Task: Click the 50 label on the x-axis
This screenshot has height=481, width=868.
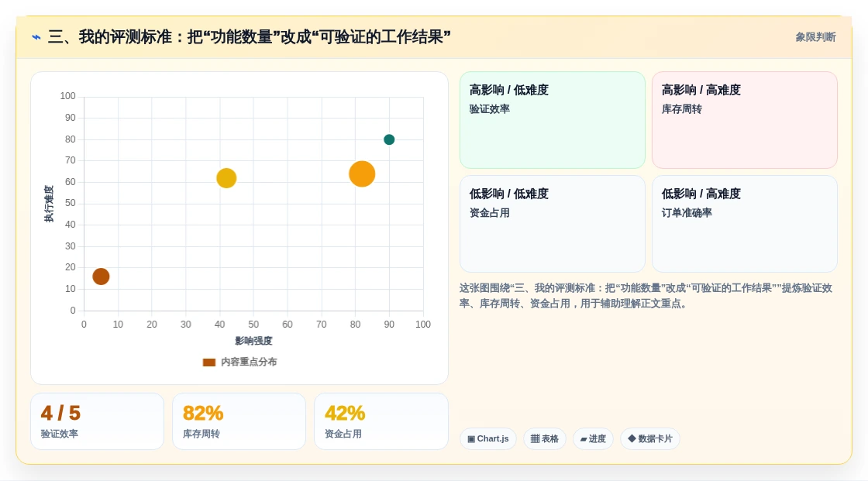Action: (x=253, y=325)
